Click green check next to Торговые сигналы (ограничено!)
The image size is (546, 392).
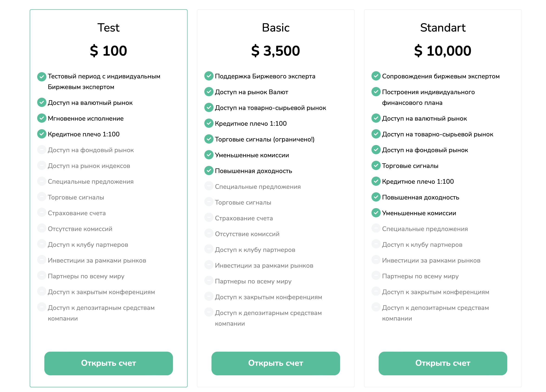pos(209,139)
